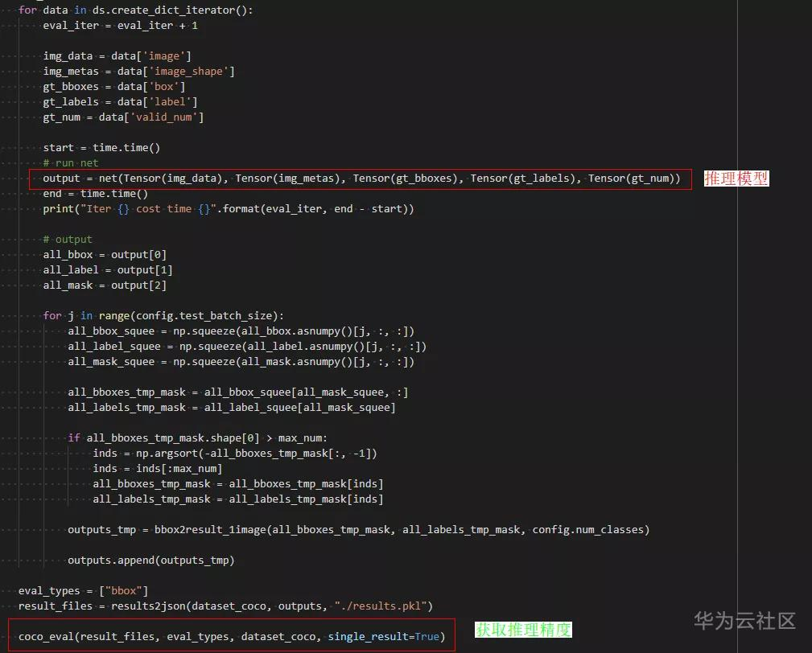Click the print 'Iter {} cost time {}' line
This screenshot has height=653, width=812.
229,209
